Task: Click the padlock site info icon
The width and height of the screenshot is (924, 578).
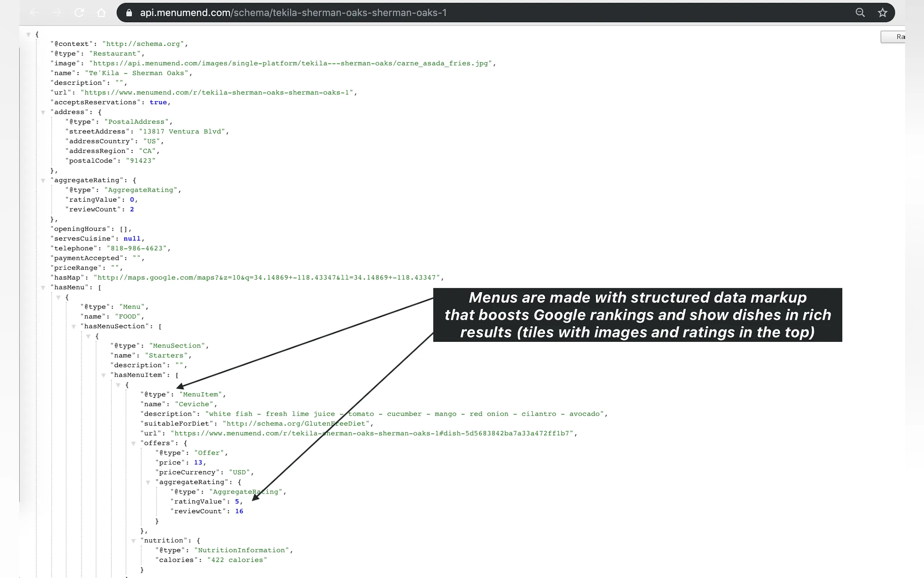Action: click(x=129, y=13)
